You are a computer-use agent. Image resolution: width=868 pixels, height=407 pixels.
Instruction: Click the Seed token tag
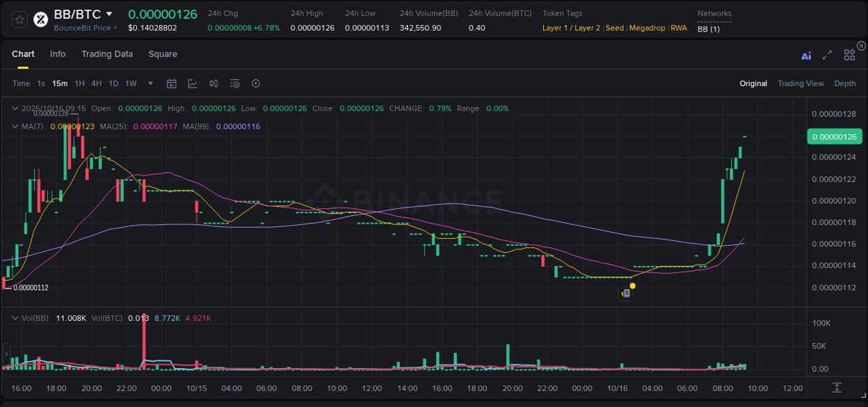tap(615, 28)
